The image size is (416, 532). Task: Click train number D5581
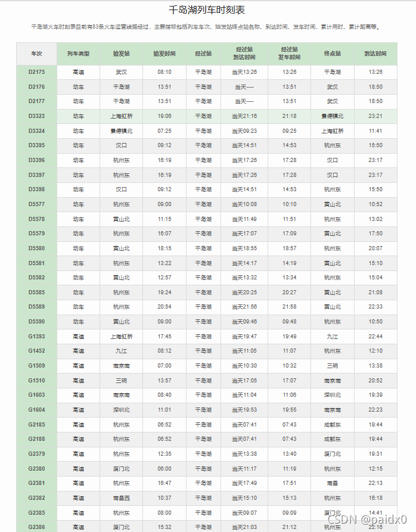coord(36,263)
